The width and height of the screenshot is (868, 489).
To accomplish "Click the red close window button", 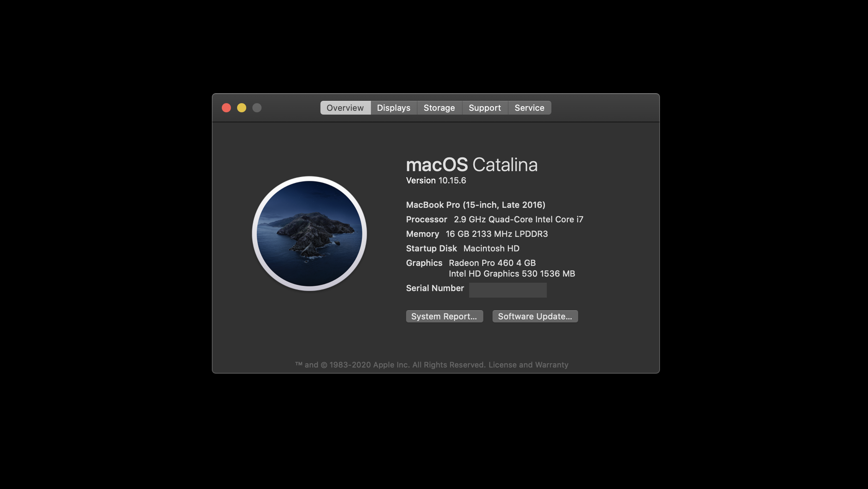I will click(x=226, y=107).
